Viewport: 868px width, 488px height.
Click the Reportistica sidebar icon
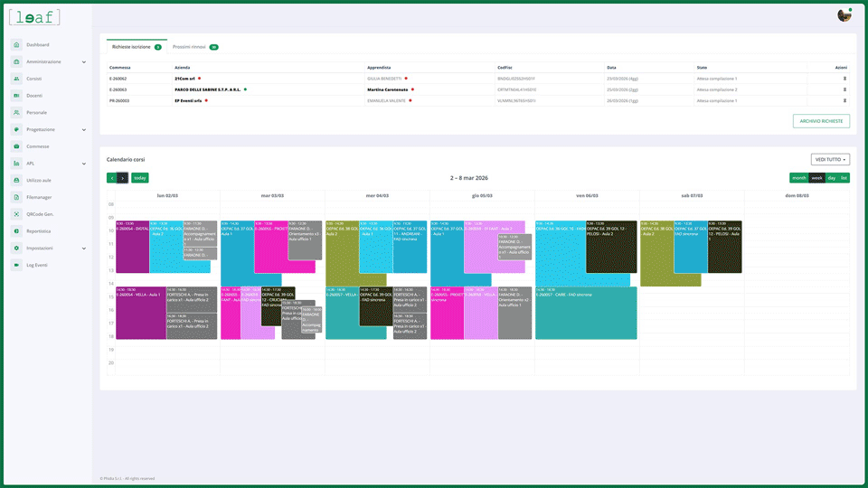[x=16, y=230]
